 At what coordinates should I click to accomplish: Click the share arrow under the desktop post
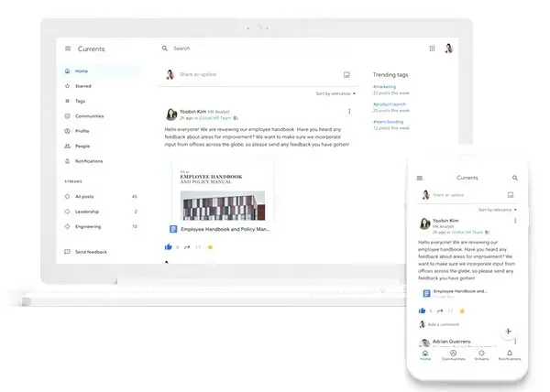pos(186,246)
